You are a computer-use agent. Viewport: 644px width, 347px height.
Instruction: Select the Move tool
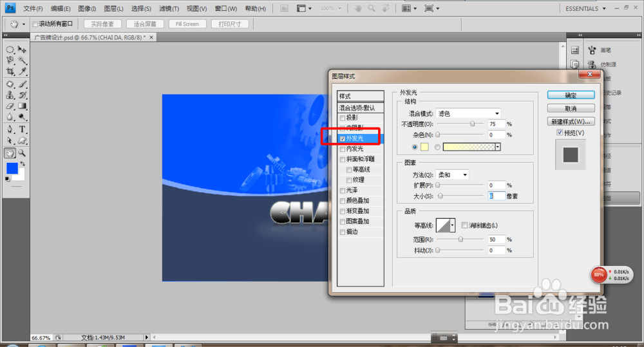22,50
